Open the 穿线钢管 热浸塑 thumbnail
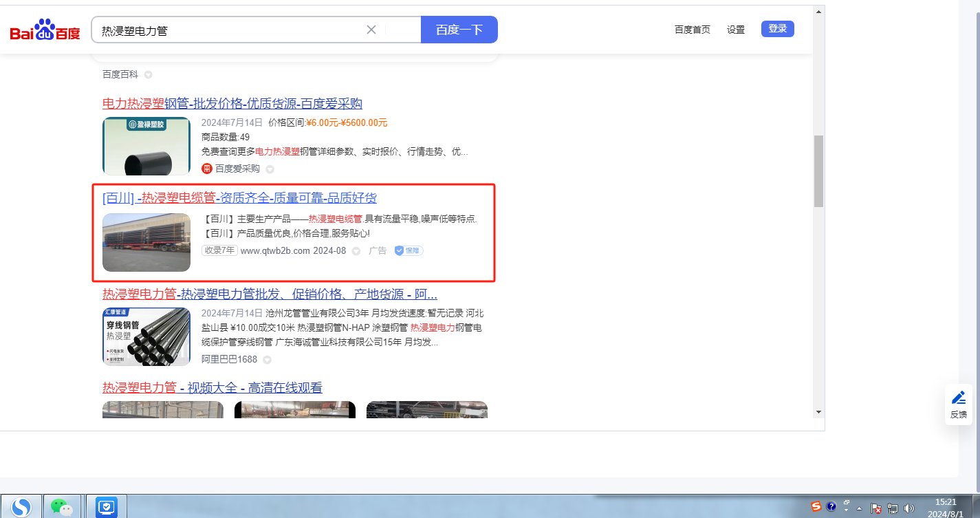Screen dimensions: 980x518 (146, 336)
